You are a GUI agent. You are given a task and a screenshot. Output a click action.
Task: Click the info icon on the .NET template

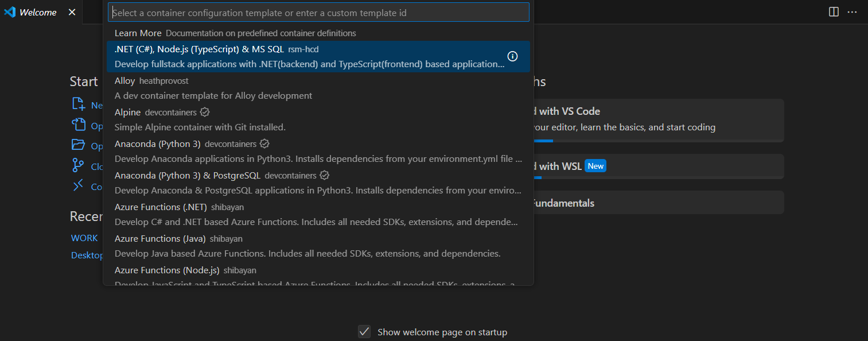tap(512, 56)
